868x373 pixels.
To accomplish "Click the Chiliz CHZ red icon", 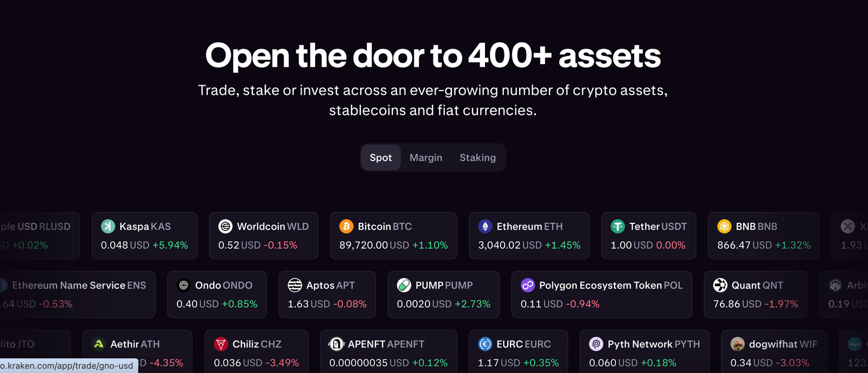I will pyautogui.click(x=221, y=344).
